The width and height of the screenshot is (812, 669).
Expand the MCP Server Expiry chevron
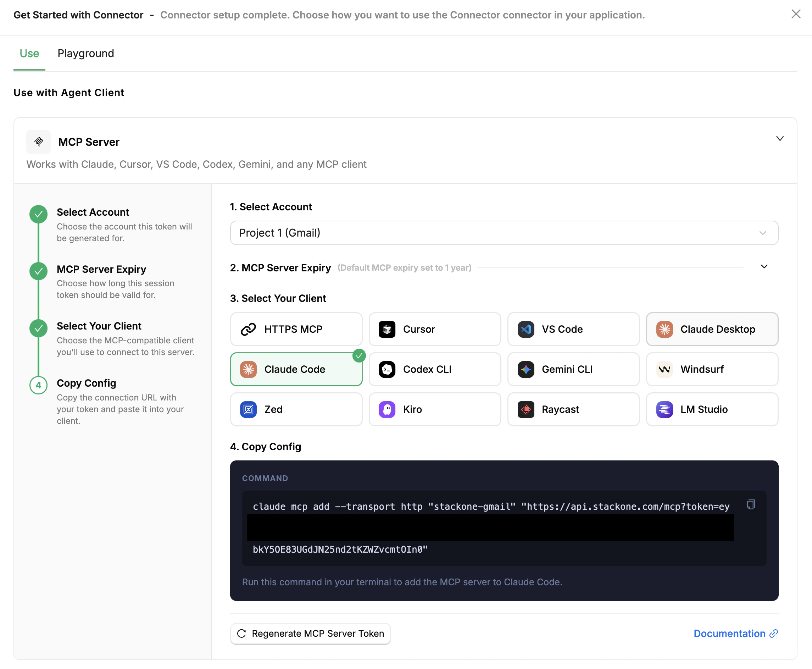coord(764,267)
